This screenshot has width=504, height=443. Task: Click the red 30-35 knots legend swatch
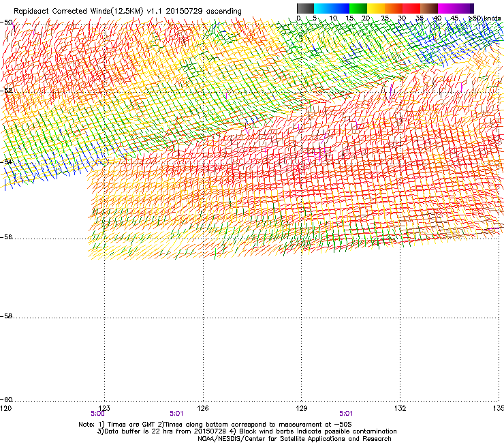(411, 8)
